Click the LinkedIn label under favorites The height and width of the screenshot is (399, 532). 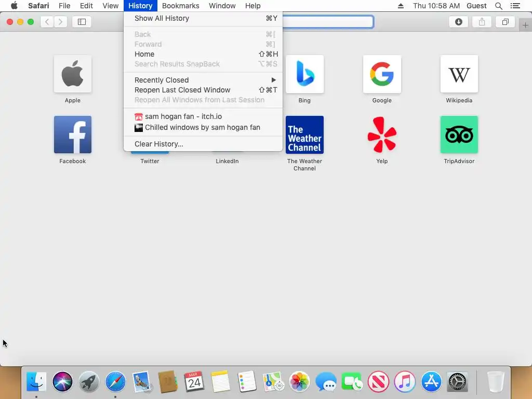click(227, 161)
